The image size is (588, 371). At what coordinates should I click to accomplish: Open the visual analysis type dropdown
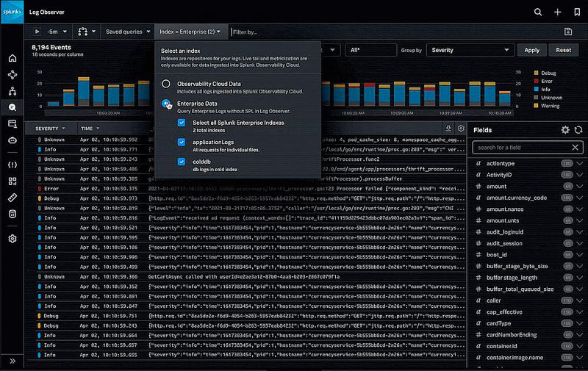pyautogui.click(x=87, y=32)
